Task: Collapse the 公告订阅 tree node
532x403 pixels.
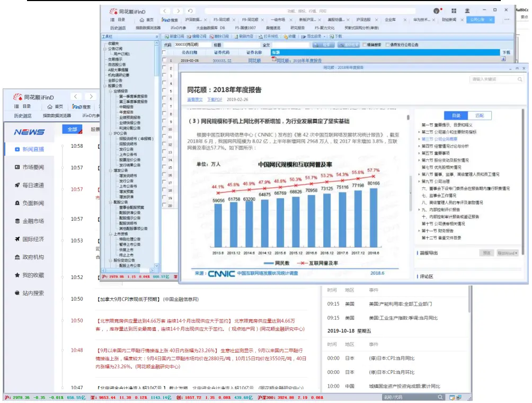Action: coord(105,49)
